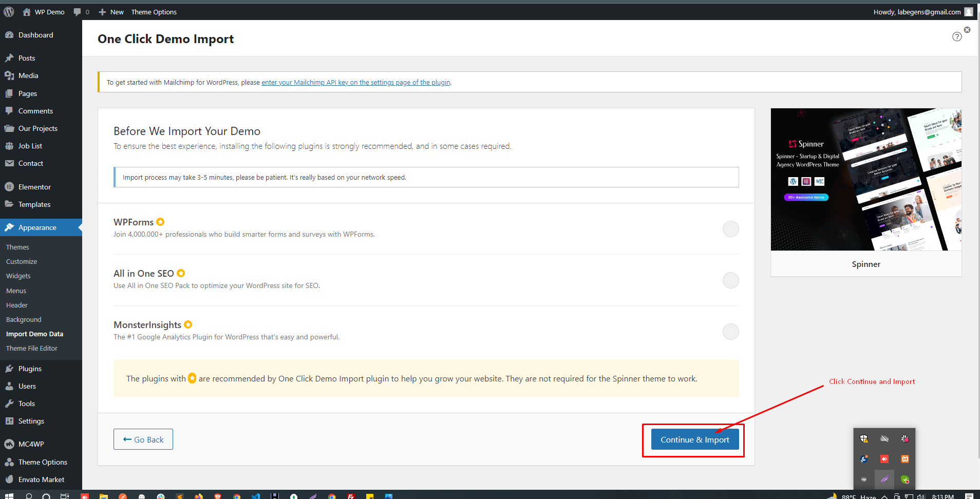This screenshot has width=980, height=499.
Task: Click the MC4WP sidebar icon
Action: (9, 444)
